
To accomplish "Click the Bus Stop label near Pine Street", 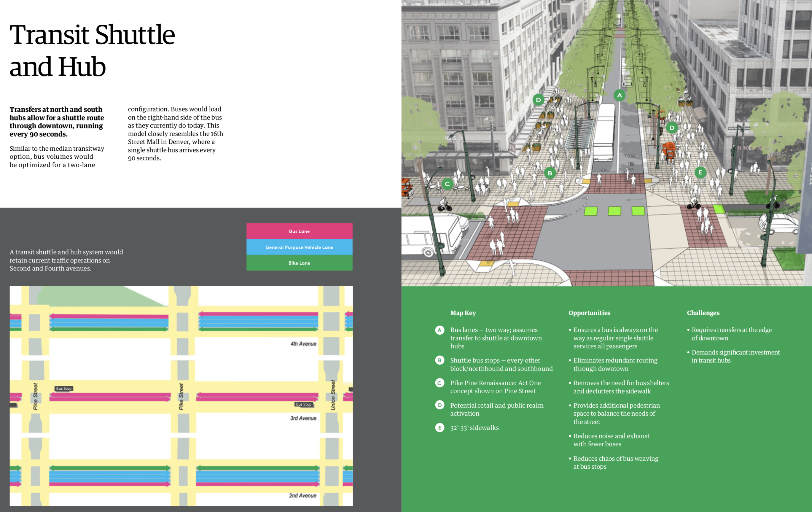I will coord(64,389).
